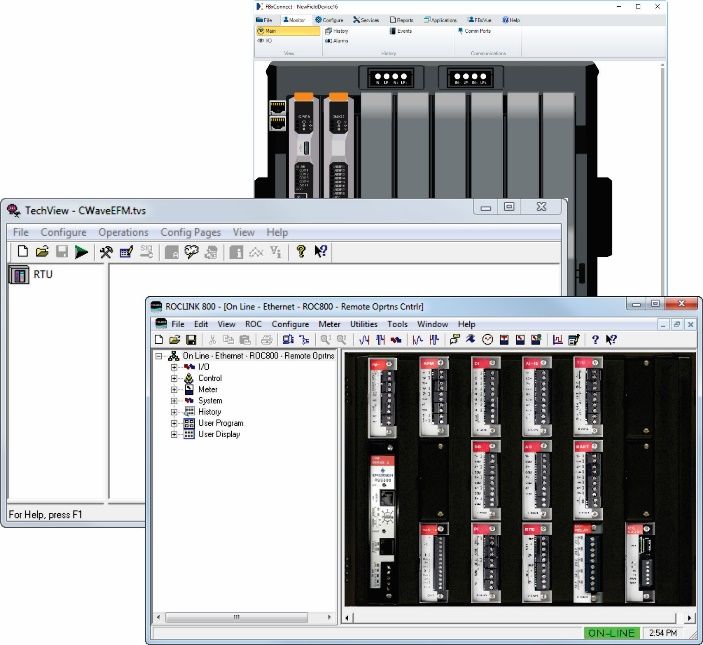Collapse the On Line Ethernet ROC800 root node

tap(158, 356)
